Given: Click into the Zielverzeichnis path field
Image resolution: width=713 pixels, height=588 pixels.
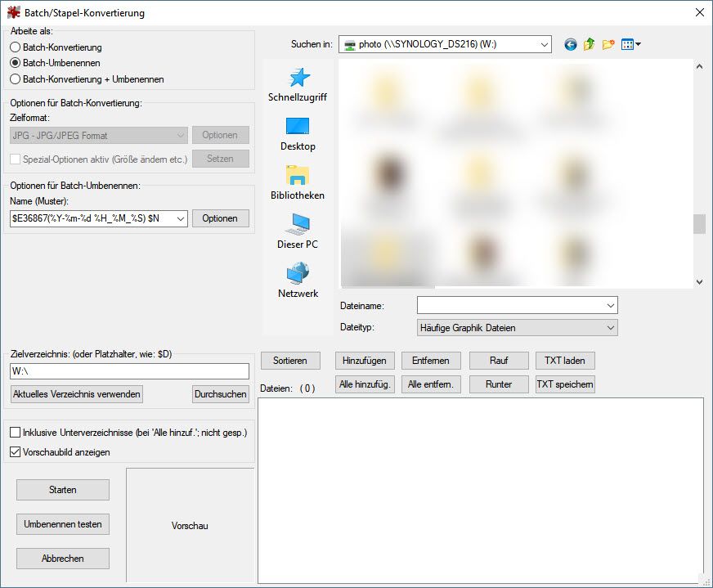Looking at the screenshot, I should pos(129,371).
